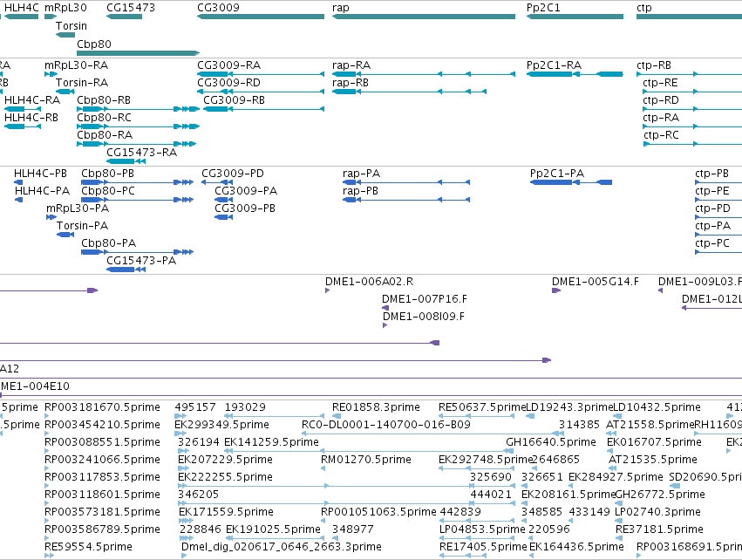This screenshot has width=742, height=560.
Task: Select the rap-PA protein label
Action: tap(361, 174)
